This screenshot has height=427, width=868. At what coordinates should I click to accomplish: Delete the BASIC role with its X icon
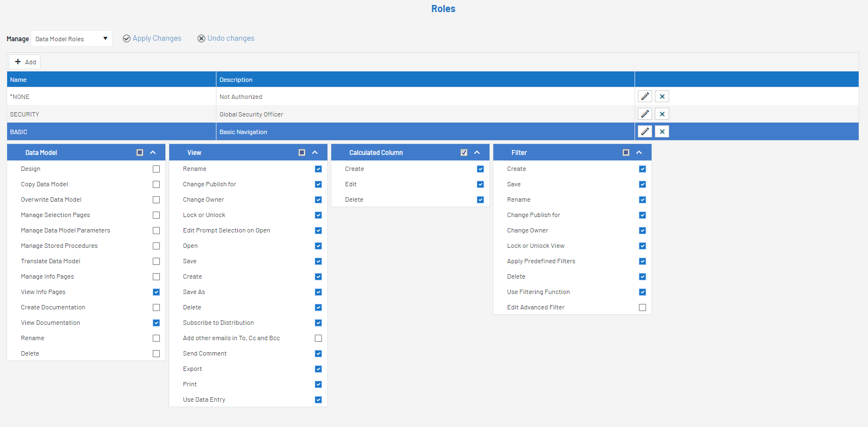(x=662, y=132)
